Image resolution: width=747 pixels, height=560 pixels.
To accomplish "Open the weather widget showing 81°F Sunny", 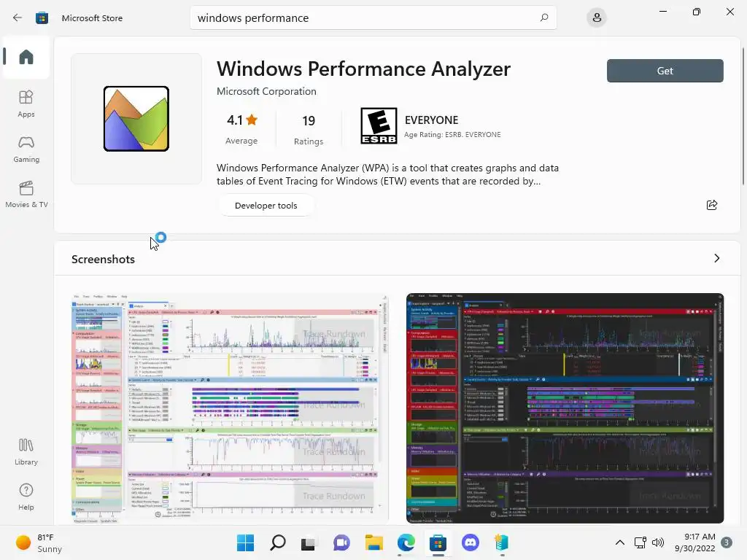I will [x=39, y=542].
